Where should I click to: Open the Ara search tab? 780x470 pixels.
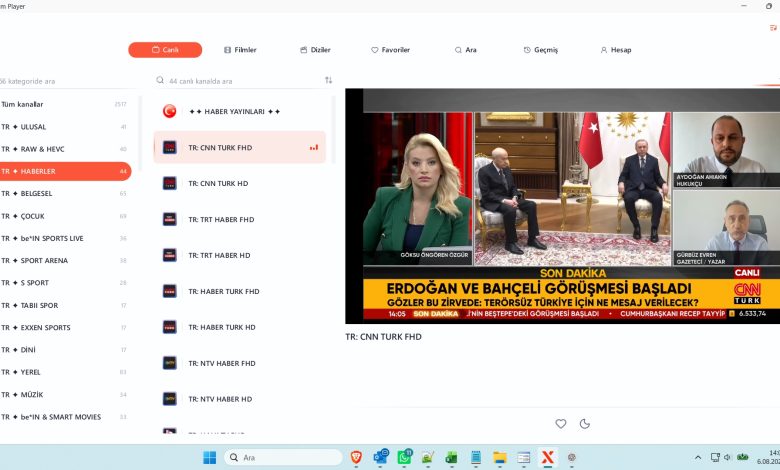[x=466, y=50]
